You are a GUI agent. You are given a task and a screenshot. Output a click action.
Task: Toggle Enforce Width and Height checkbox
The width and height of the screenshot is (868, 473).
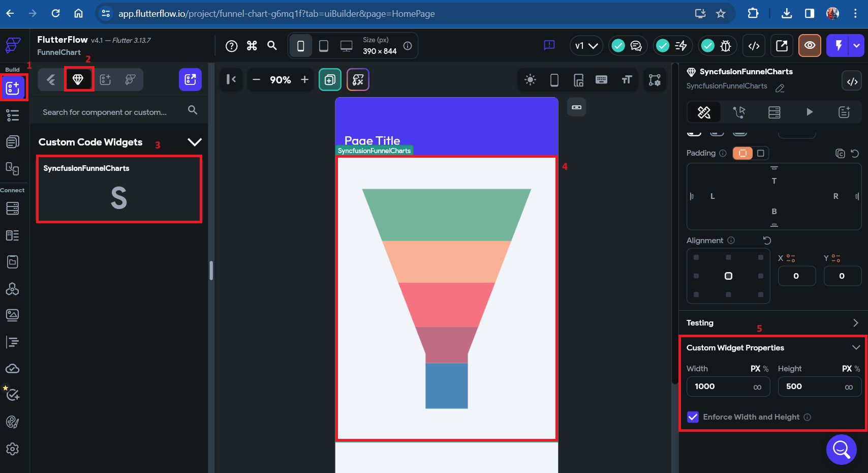click(x=693, y=417)
